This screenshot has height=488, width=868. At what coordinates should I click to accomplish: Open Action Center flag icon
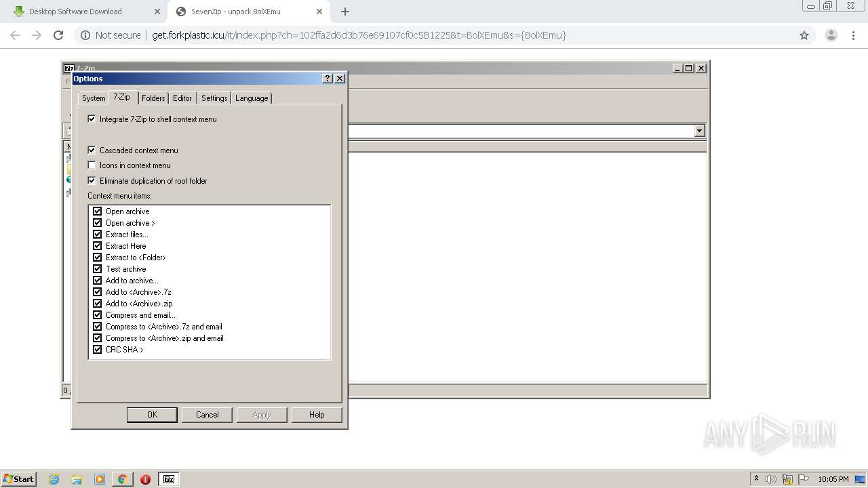click(x=804, y=479)
